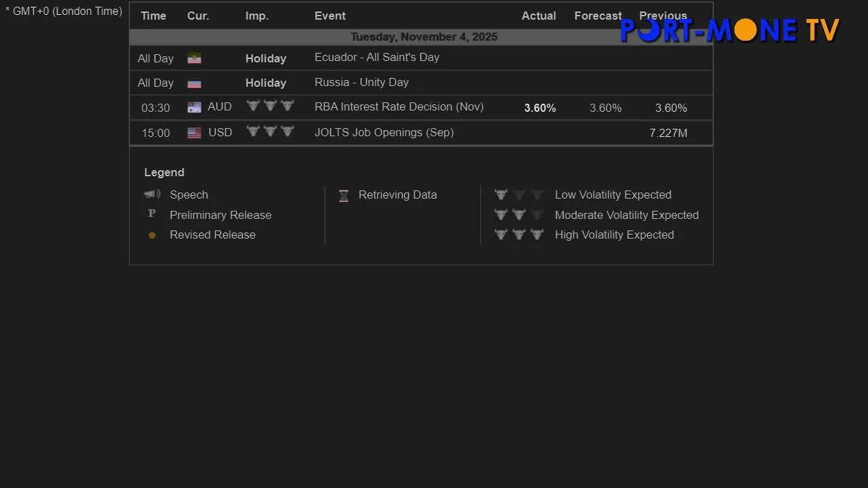Click the Retrieving Data hourglass icon
The height and width of the screenshot is (488, 868).
tap(344, 196)
